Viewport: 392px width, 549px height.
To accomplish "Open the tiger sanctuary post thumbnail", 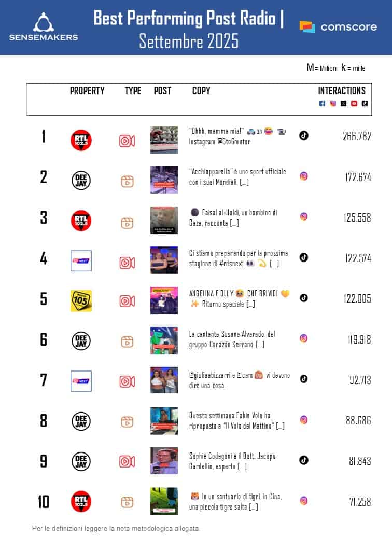I will [x=164, y=501].
